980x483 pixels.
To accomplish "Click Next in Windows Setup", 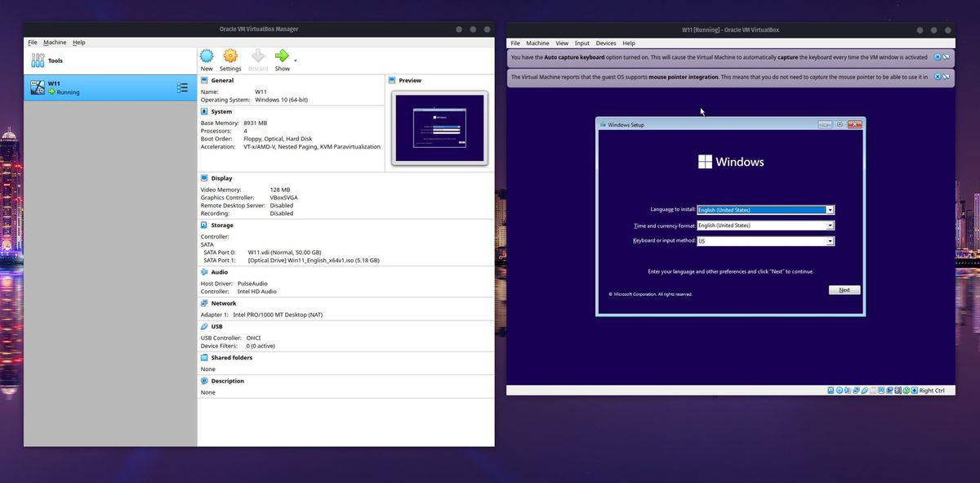I will click(x=844, y=290).
